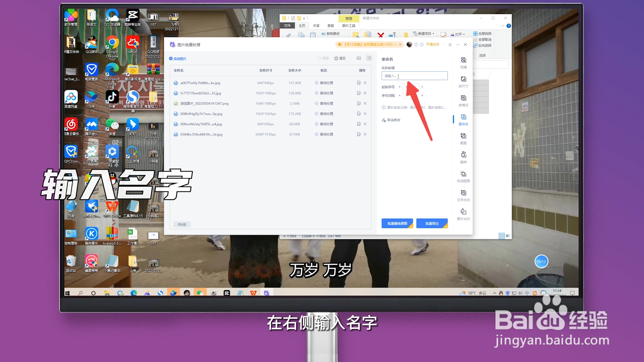Open the 裁剪 crop tool

463,138
